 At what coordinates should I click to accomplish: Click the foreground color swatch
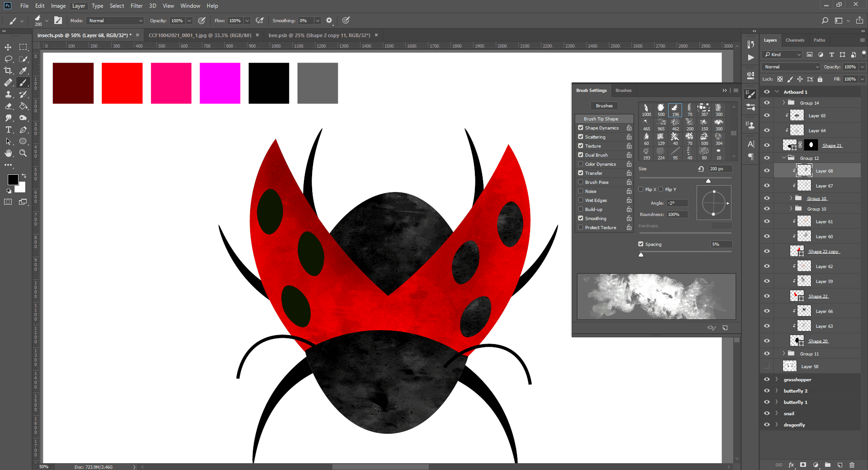click(13, 180)
